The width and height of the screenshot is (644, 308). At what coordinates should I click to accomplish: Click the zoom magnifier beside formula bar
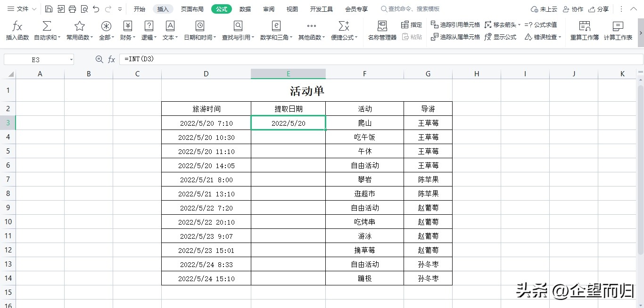tap(99, 59)
